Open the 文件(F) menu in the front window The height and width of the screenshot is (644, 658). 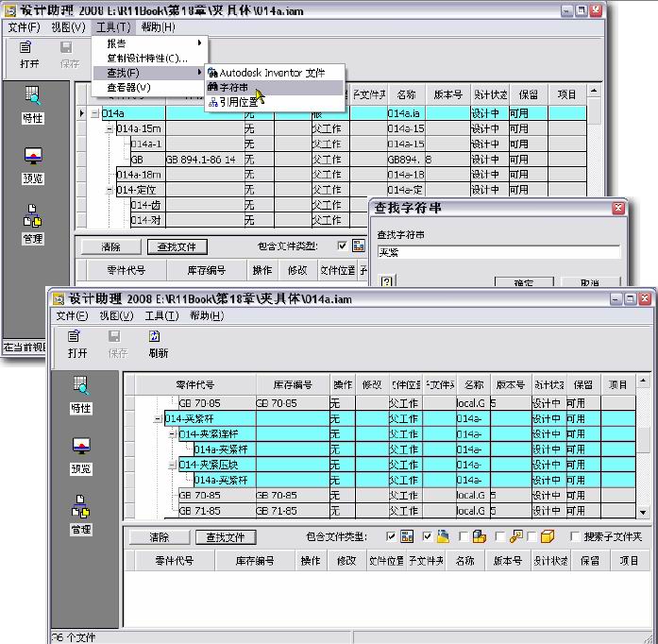(72, 315)
